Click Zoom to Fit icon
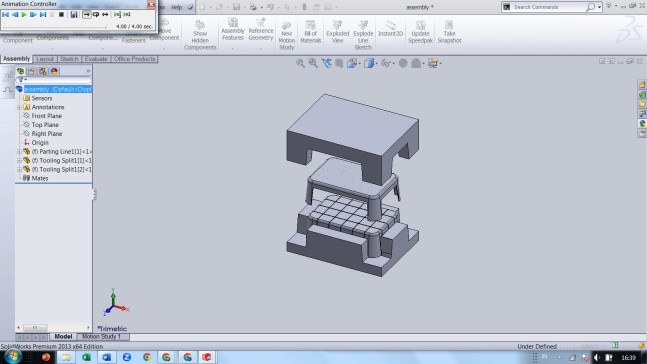 (x=300, y=63)
